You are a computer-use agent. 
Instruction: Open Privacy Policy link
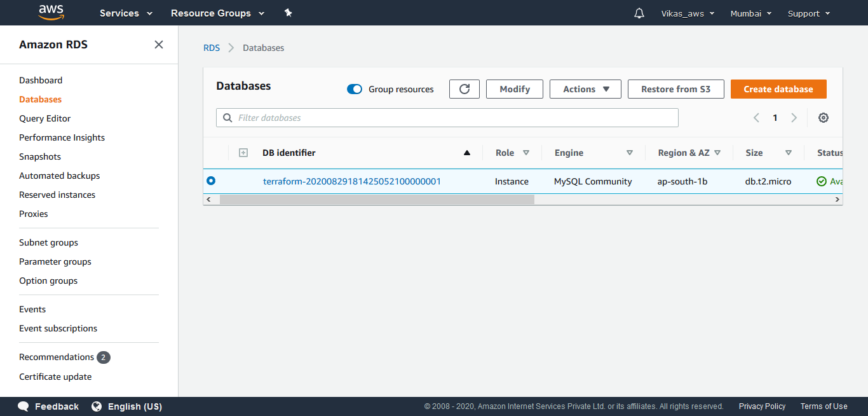762,406
